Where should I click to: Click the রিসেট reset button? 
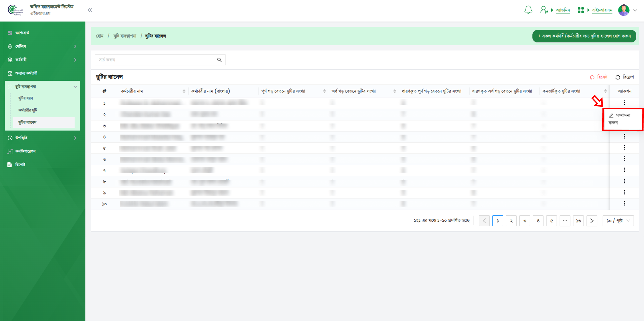pos(599,77)
